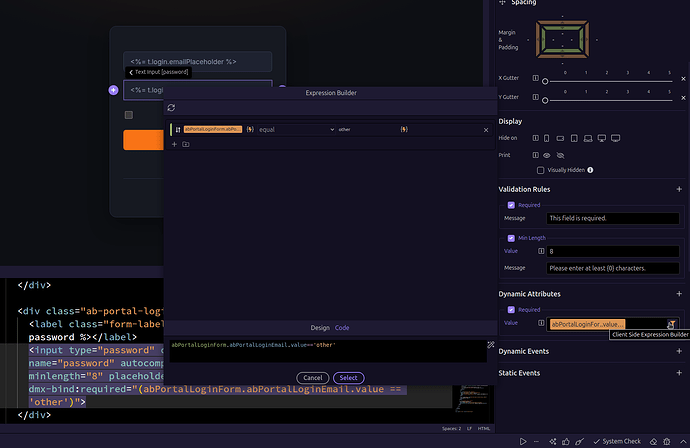Toggle the Print breakpoint icon

coord(536,155)
